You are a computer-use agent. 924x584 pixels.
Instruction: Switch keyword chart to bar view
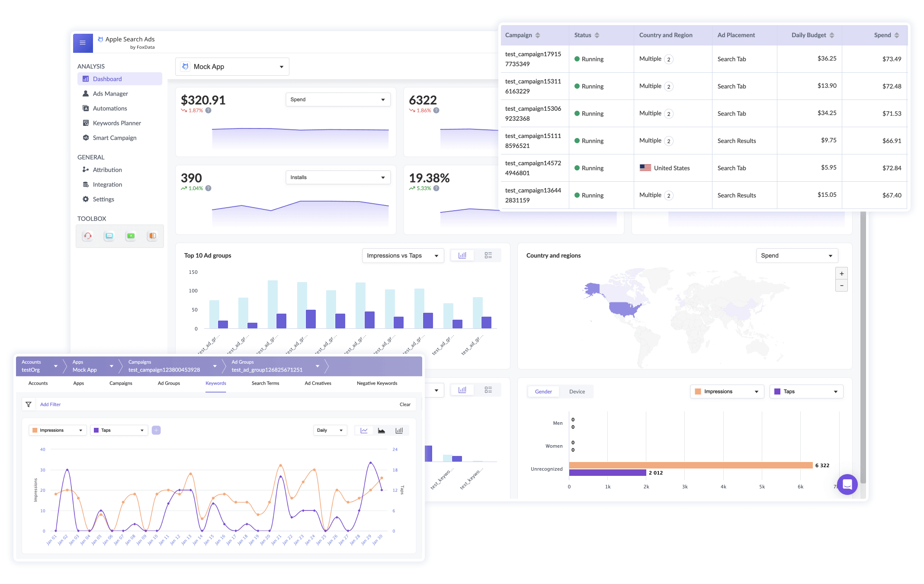399,430
